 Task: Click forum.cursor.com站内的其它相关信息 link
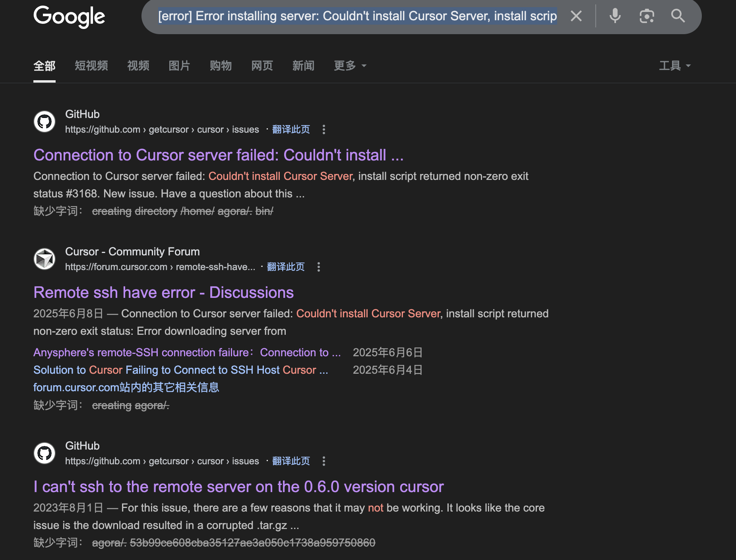pyautogui.click(x=126, y=387)
